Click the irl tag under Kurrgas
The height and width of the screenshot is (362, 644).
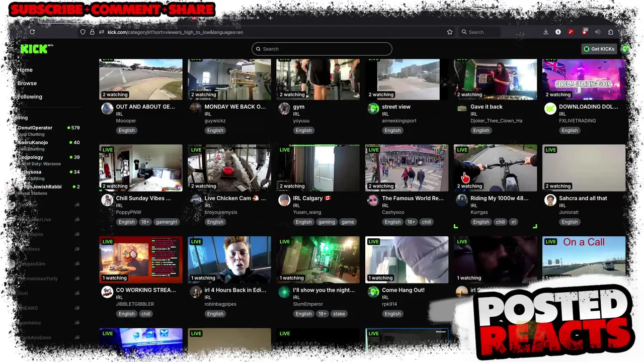tap(513, 222)
